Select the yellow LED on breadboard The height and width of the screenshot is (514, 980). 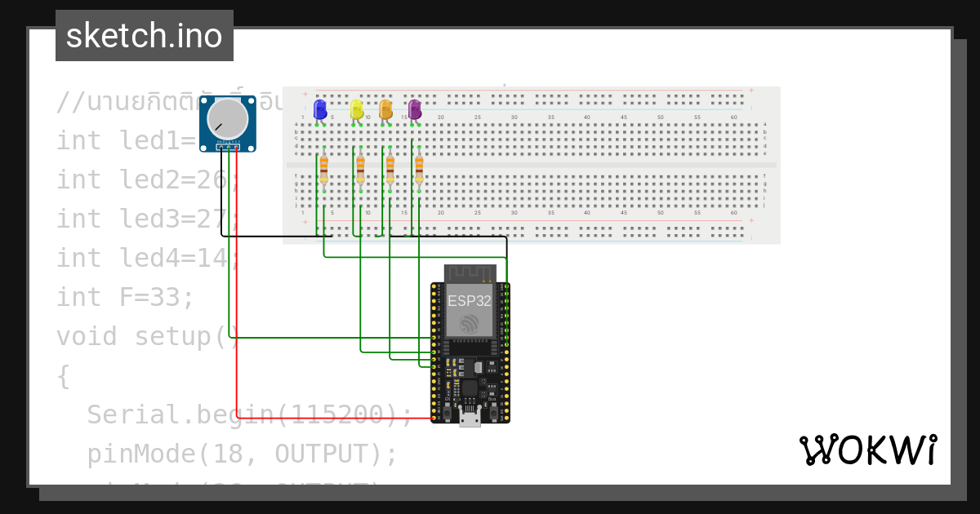(357, 109)
